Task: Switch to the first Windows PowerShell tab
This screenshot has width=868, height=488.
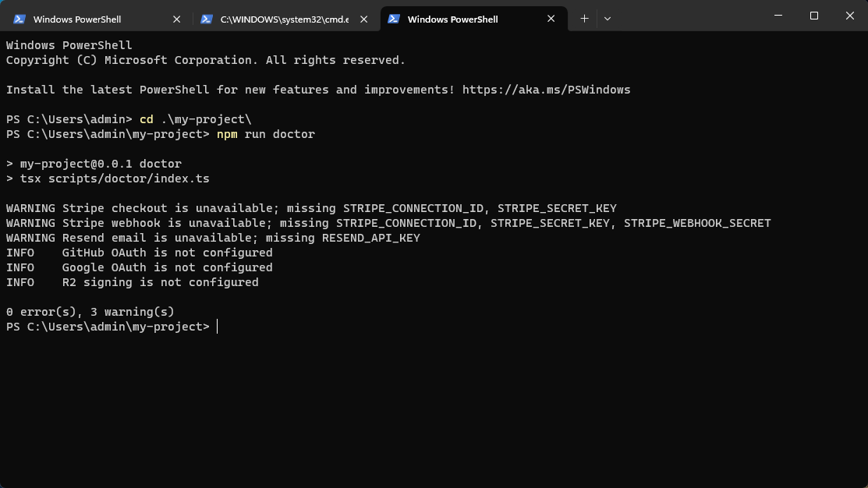Action: click(x=97, y=19)
